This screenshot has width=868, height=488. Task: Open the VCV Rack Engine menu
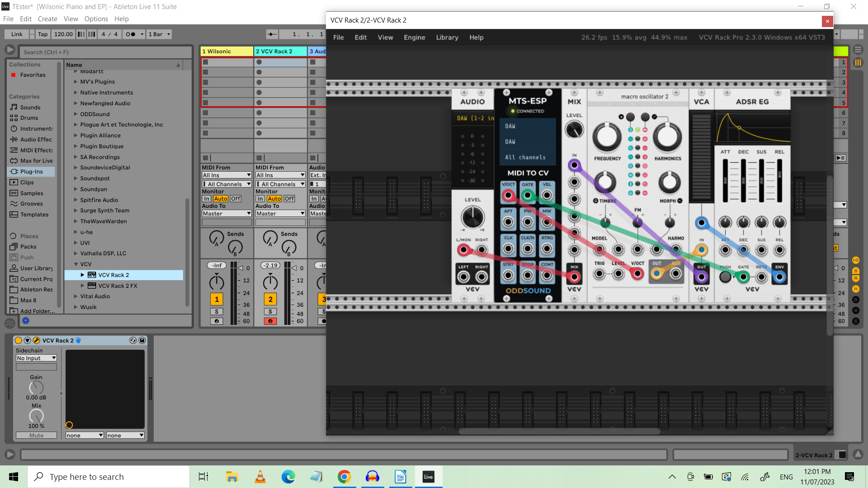[x=415, y=38]
